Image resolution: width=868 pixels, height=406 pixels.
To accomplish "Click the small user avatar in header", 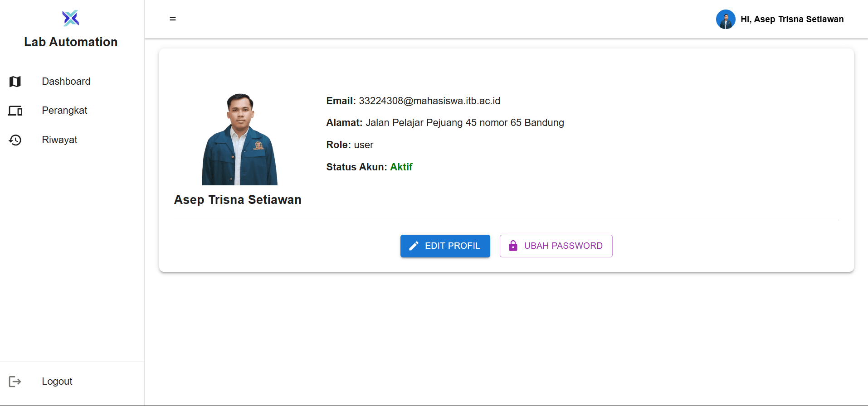I will tap(725, 19).
